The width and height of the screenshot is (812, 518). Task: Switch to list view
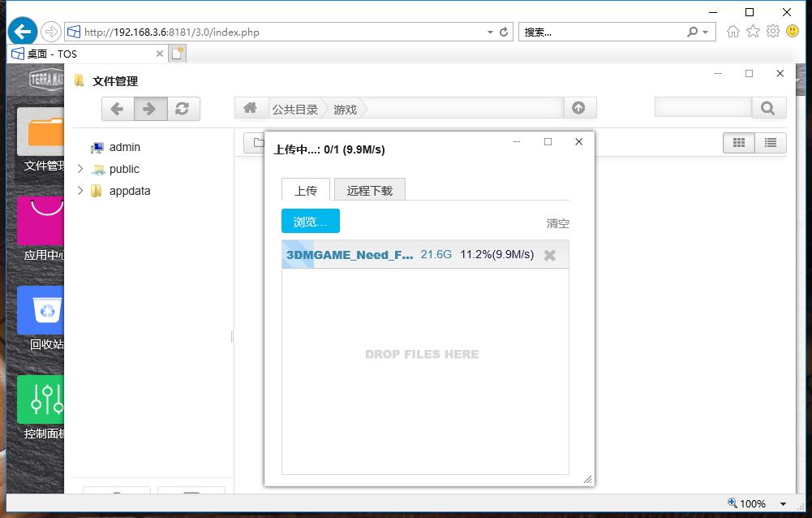tap(771, 143)
